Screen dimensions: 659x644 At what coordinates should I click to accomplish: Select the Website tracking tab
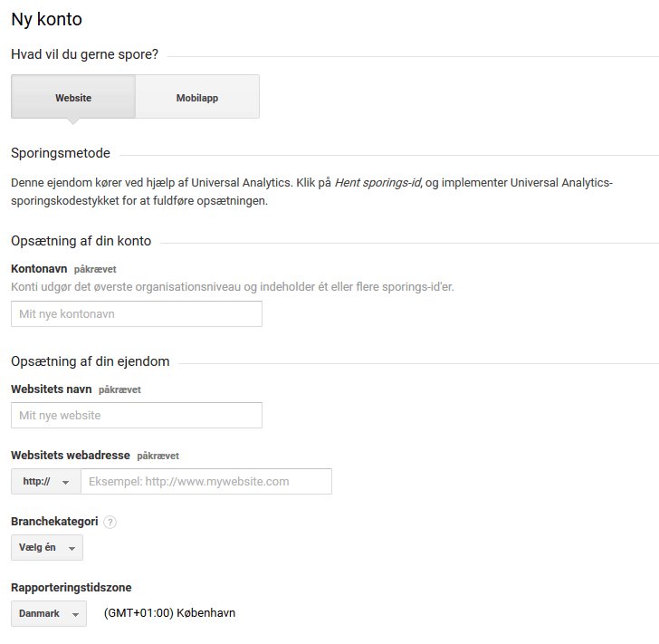coord(73,97)
